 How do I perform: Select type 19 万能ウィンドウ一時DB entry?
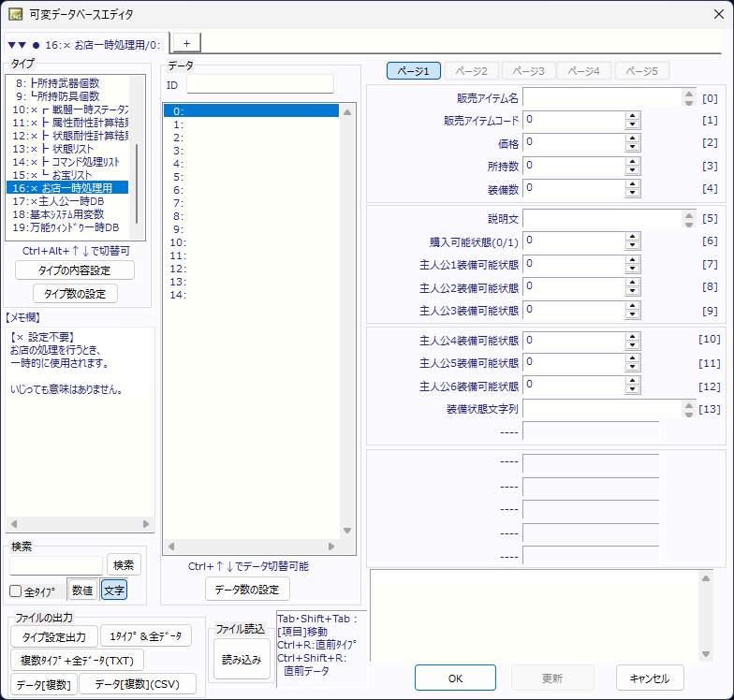(67, 227)
